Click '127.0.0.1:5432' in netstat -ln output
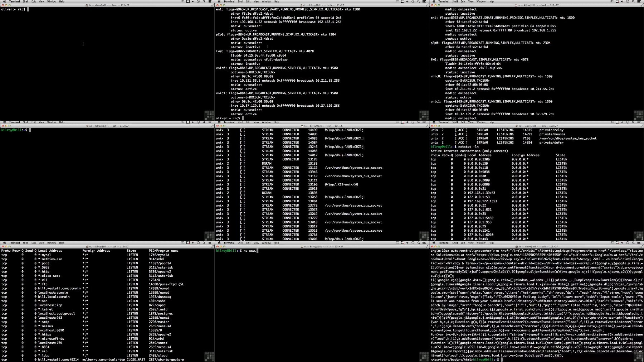 coord(480,218)
